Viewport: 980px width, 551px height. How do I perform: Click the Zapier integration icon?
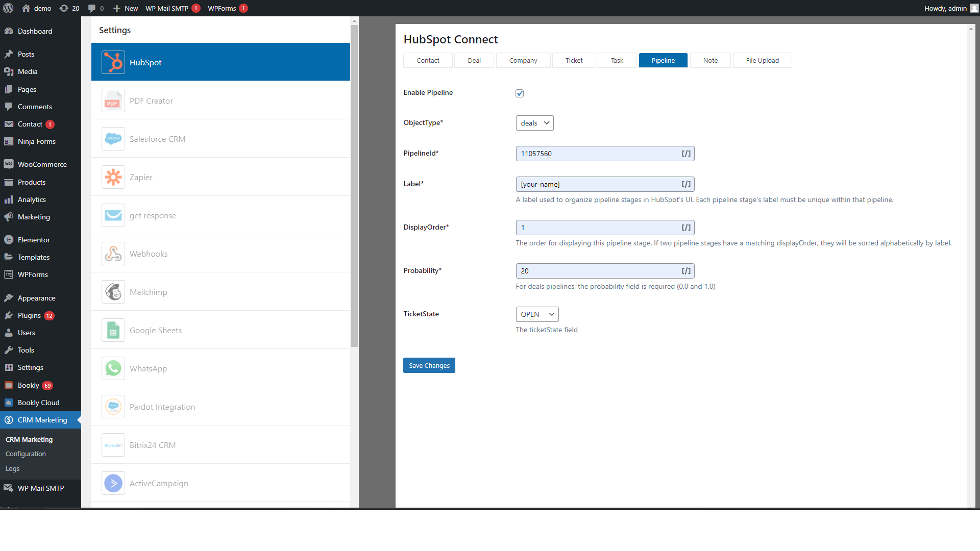113,177
